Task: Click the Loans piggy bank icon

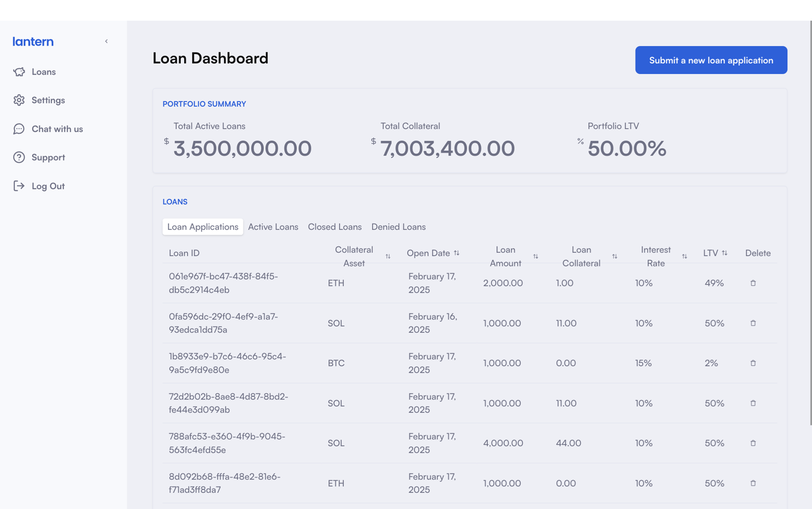Action: [19, 72]
